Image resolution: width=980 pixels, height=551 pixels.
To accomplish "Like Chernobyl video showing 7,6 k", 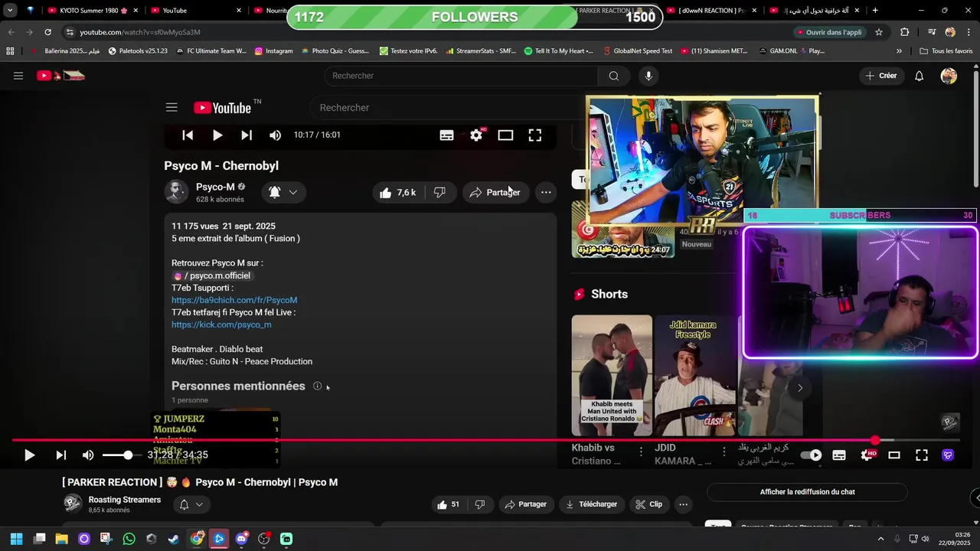I will (397, 192).
